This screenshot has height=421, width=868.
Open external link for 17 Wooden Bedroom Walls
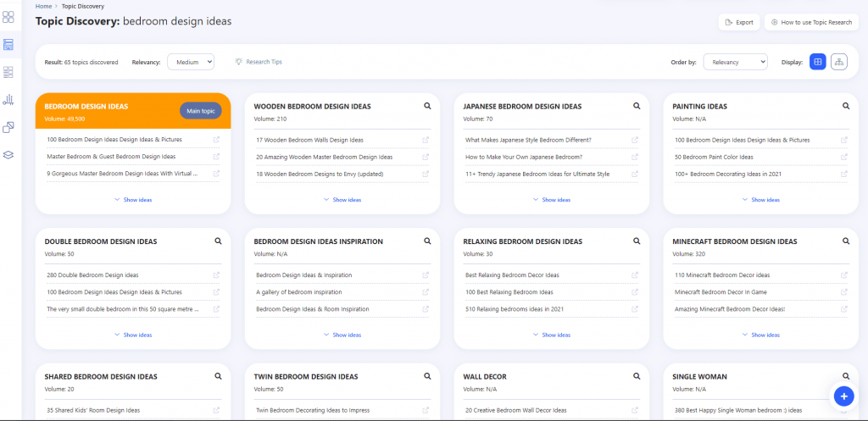(x=426, y=140)
